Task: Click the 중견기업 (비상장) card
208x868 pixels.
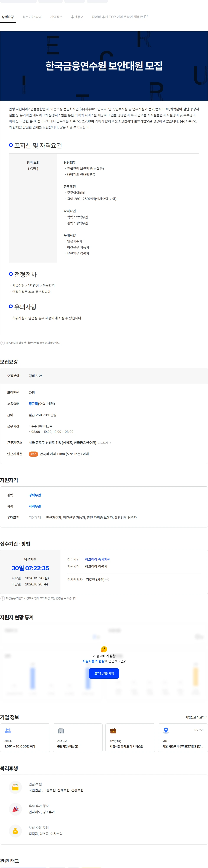Action: [78, 738]
